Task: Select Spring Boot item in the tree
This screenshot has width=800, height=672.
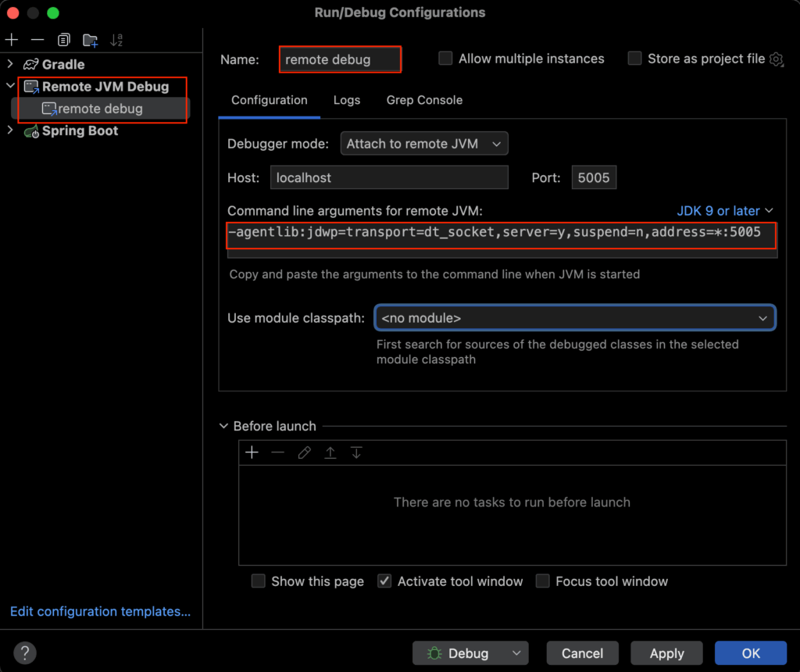Action: click(80, 131)
